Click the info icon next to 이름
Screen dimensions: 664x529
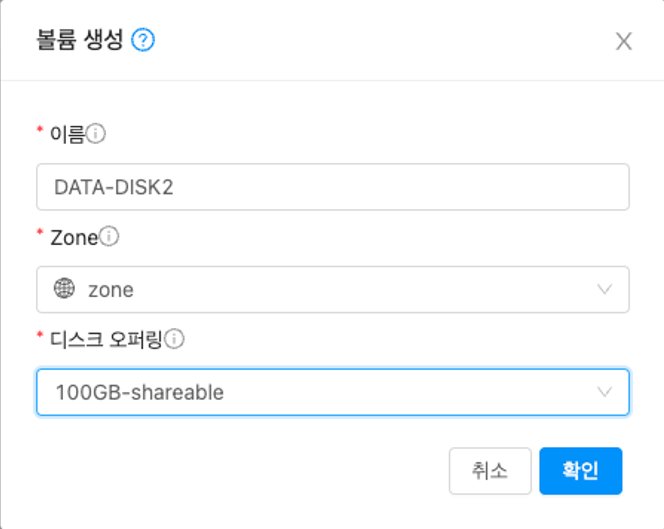97,132
